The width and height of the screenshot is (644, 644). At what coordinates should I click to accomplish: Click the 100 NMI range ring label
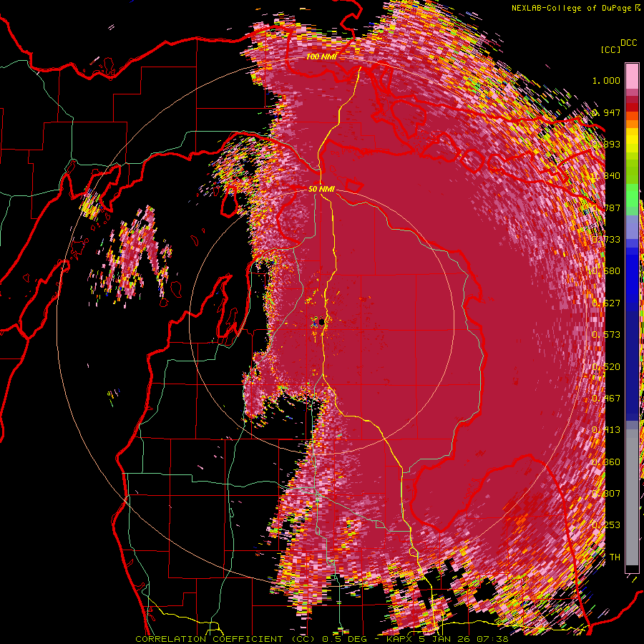coord(321,57)
